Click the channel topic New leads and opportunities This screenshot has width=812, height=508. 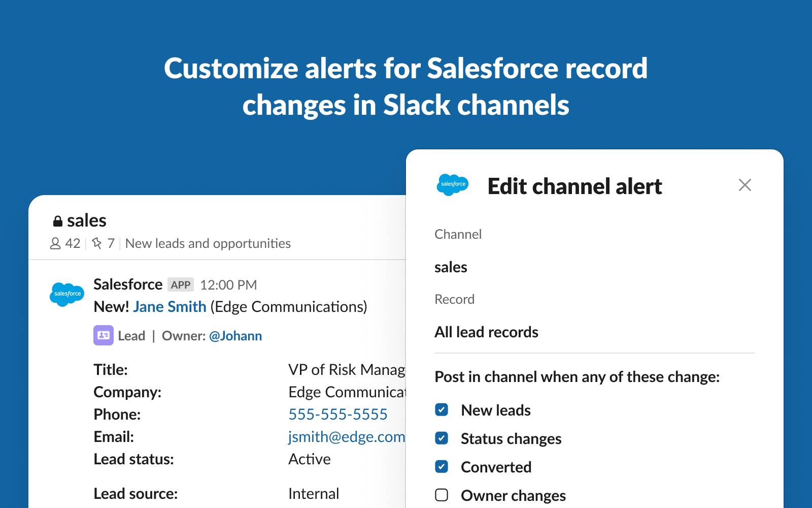point(208,243)
